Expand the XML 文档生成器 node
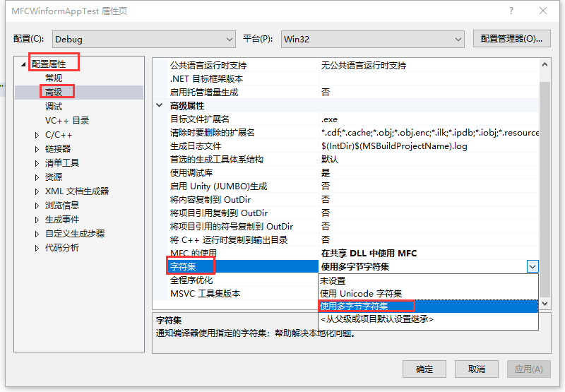The width and height of the screenshot is (565, 392). 37,191
